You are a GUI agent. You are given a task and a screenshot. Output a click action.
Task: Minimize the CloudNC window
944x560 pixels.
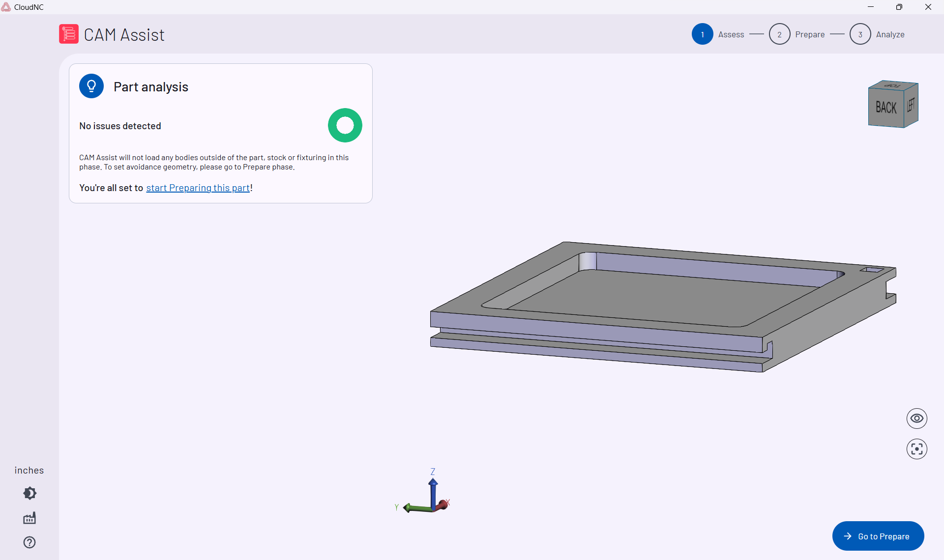click(871, 7)
